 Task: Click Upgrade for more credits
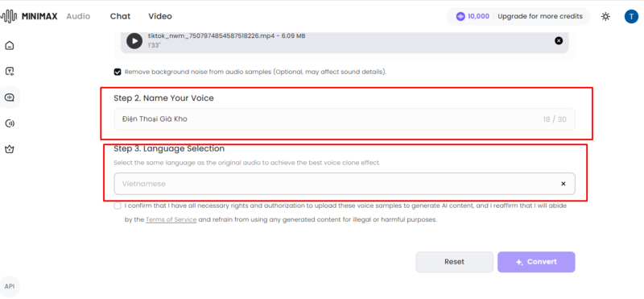pyautogui.click(x=540, y=16)
